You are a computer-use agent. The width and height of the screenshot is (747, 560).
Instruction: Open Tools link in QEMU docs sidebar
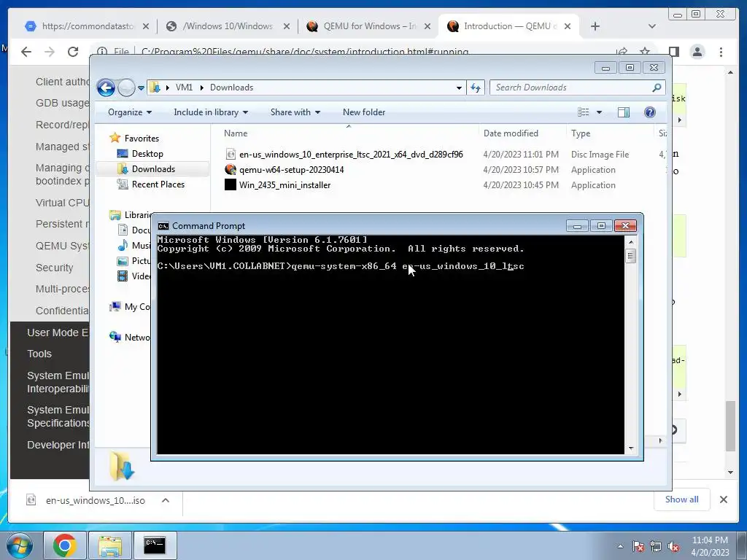pyautogui.click(x=39, y=354)
